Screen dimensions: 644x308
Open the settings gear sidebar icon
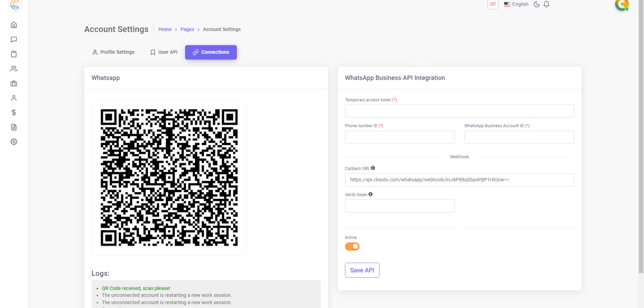(x=14, y=142)
